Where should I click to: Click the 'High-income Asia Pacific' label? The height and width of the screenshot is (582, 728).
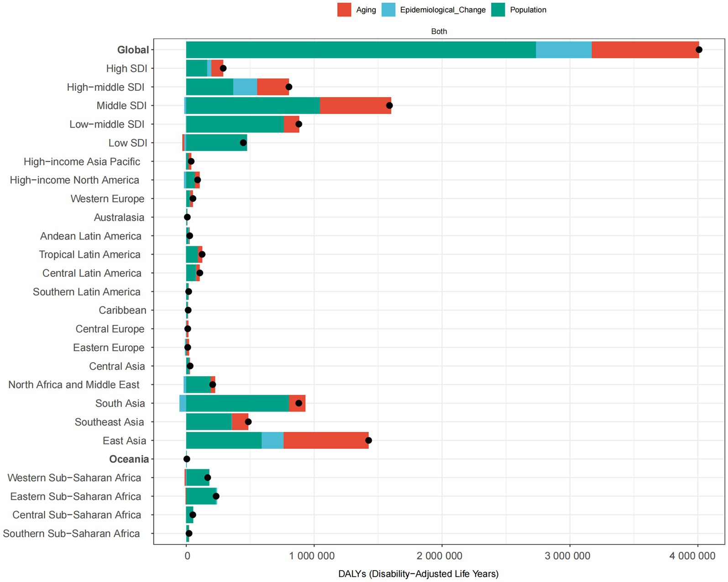point(82,161)
